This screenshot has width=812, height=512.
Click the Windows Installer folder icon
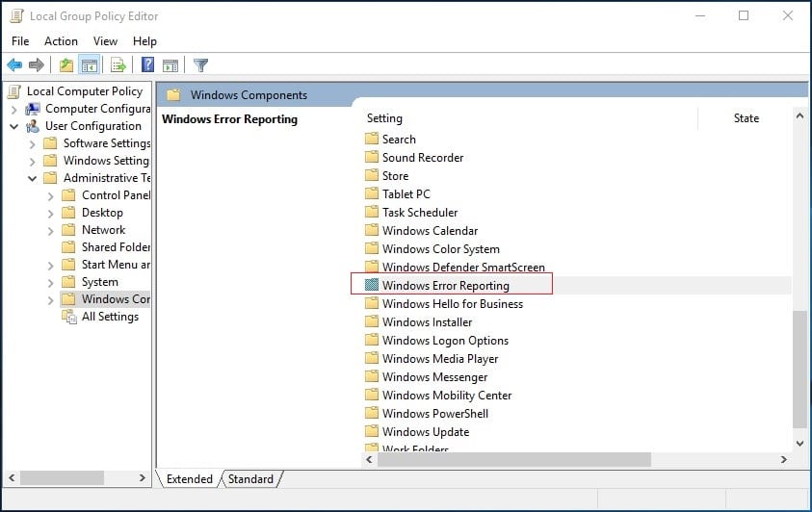pos(372,321)
